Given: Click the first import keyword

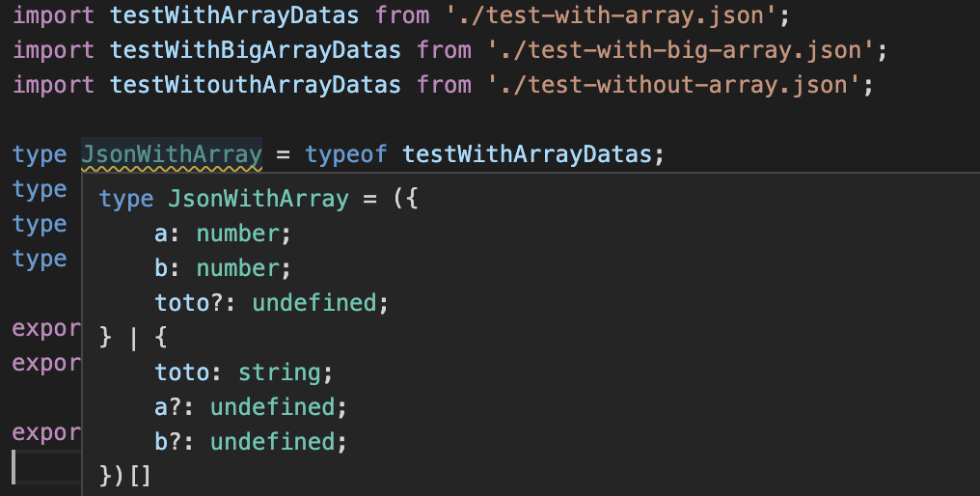Looking at the screenshot, I should click(54, 15).
